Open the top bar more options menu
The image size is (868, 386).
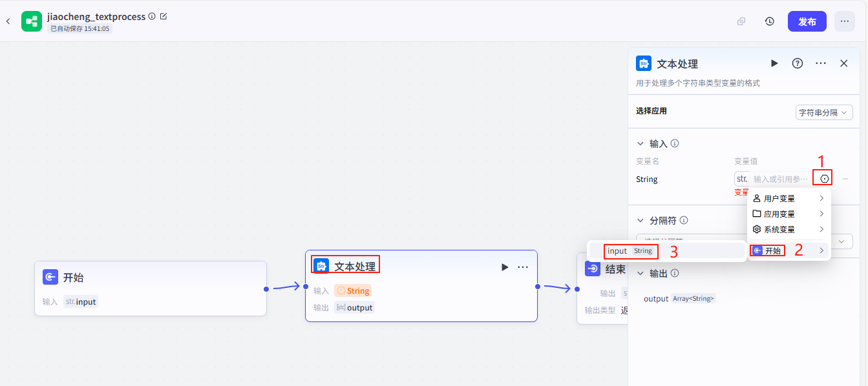tap(845, 21)
